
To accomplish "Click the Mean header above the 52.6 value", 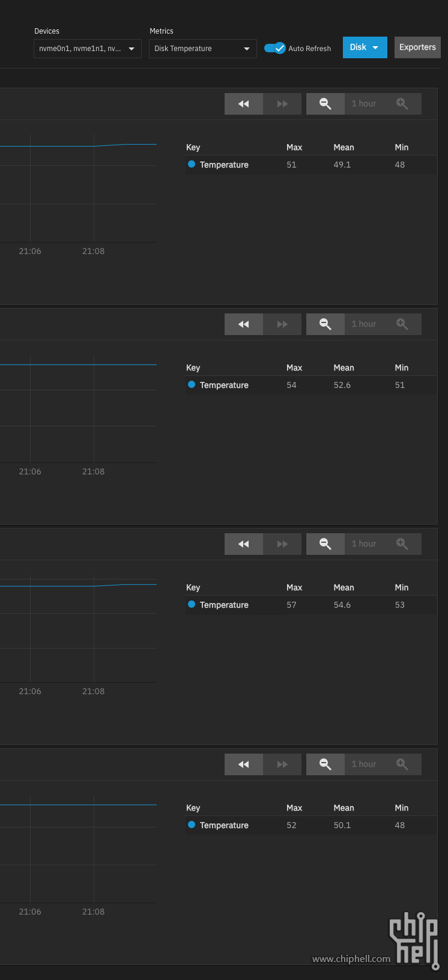I will click(x=344, y=367).
